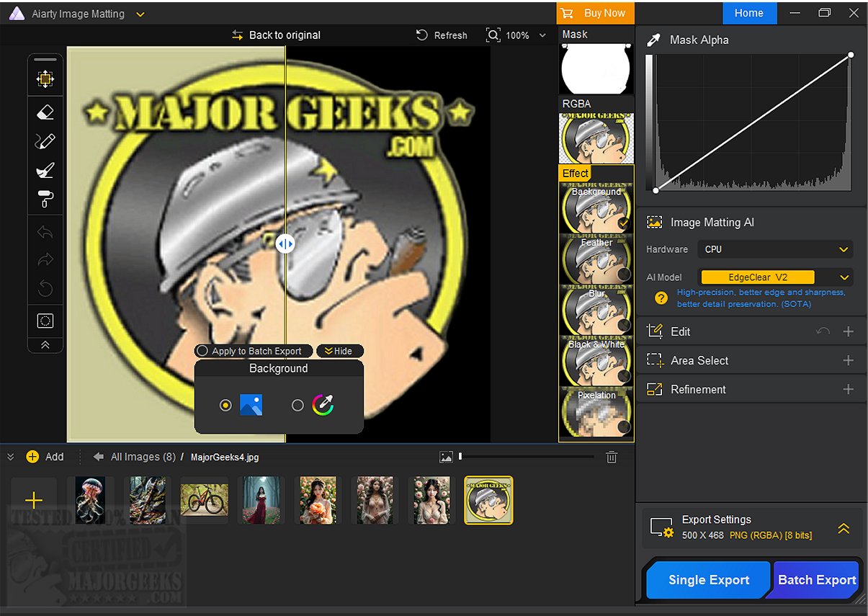Click the bottom-left curve control point
Image resolution: width=868 pixels, height=616 pixels.
click(656, 190)
